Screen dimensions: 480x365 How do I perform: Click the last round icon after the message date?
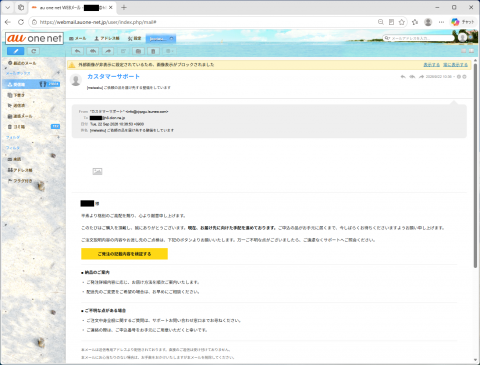tap(464, 77)
